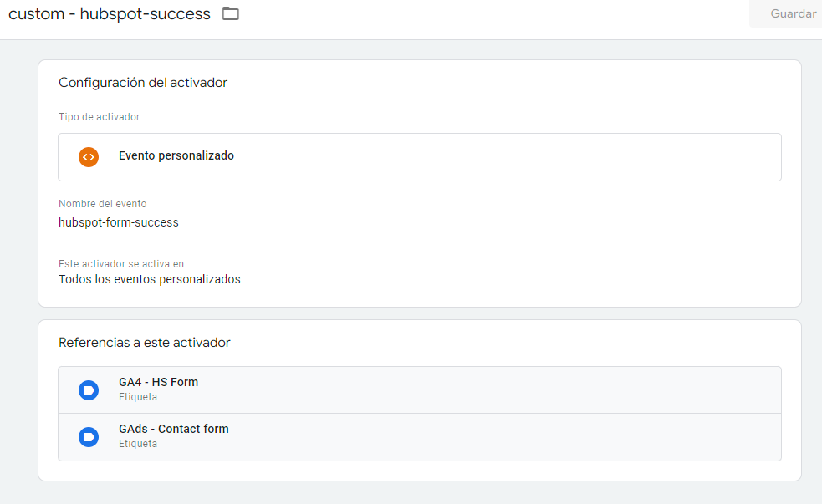
Task: Click the folder icon next to trigger name
Action: point(231,14)
